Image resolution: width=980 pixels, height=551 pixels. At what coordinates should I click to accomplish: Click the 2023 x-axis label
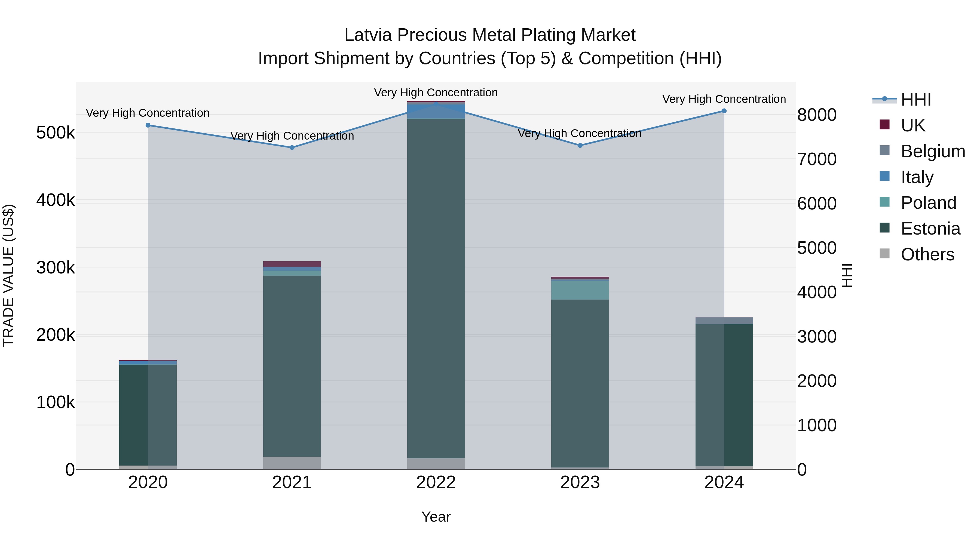click(x=580, y=482)
